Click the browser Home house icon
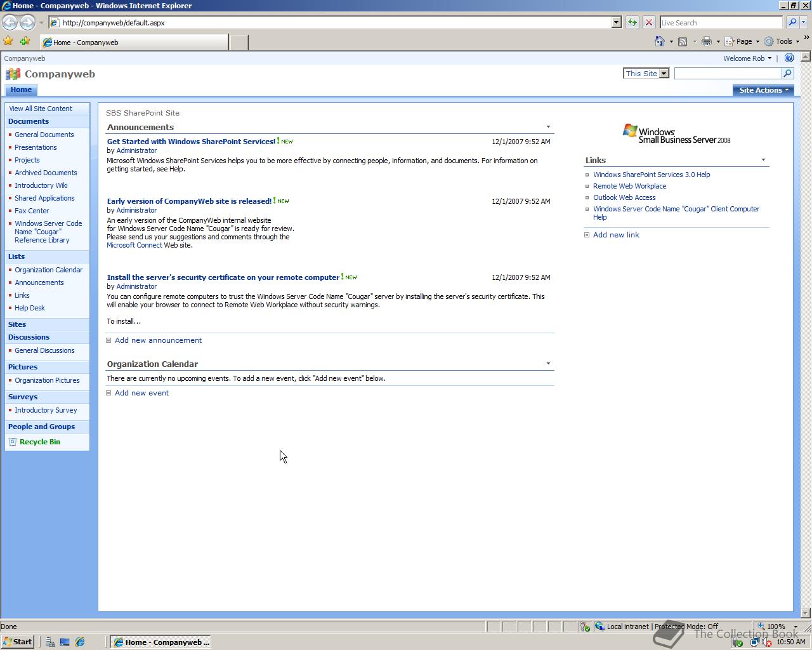Screen dimensions: 812x650 660,41
